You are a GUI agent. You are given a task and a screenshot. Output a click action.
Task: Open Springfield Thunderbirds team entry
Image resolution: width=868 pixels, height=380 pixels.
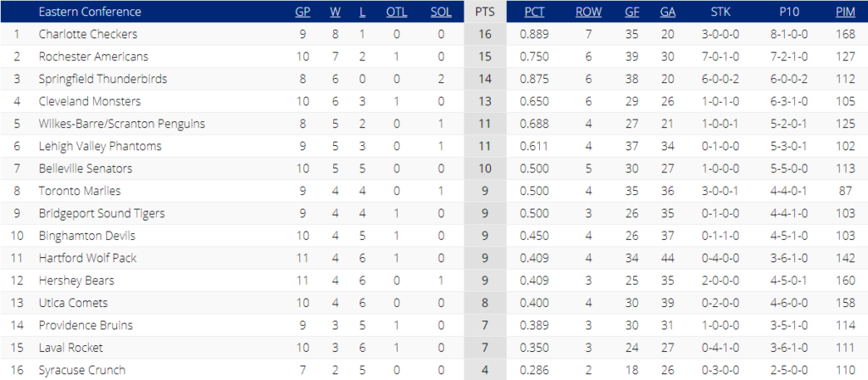[103, 79]
